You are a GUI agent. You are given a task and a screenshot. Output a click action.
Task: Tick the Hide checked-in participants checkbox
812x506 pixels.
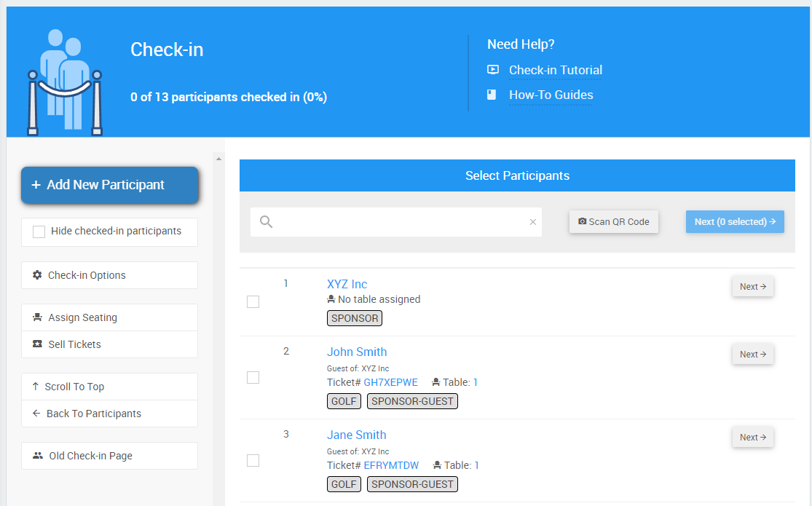[x=39, y=232]
